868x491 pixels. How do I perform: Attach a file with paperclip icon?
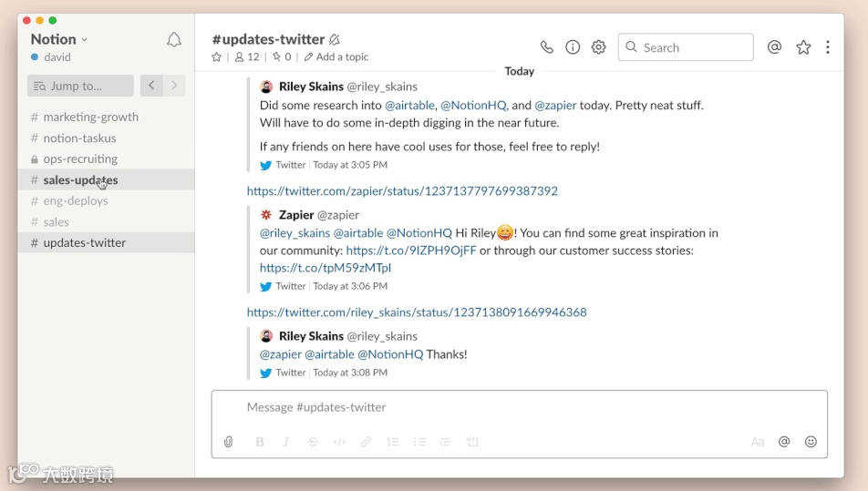pyautogui.click(x=228, y=442)
